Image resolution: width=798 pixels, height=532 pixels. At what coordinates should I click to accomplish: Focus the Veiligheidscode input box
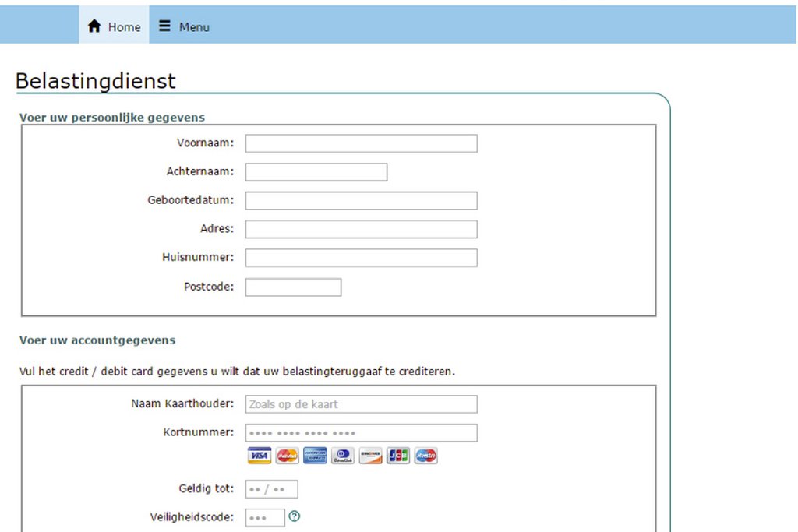pos(265,517)
